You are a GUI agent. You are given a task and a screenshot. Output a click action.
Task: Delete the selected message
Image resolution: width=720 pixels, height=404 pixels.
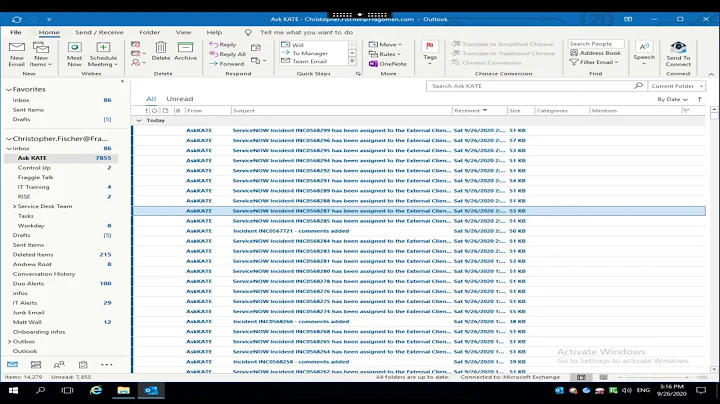coord(161,51)
